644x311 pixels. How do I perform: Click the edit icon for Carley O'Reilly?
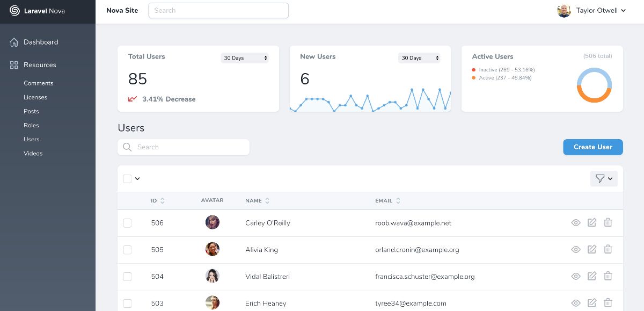(x=592, y=222)
